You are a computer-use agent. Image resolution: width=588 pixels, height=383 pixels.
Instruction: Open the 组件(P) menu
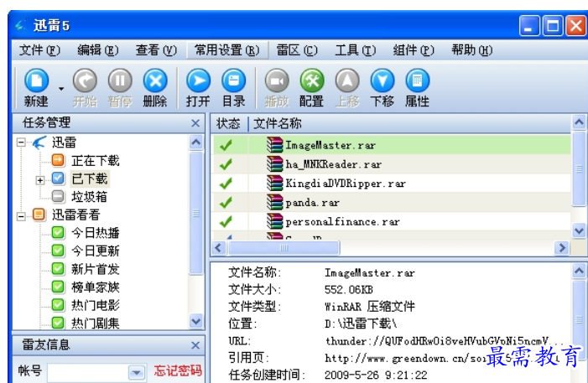pos(414,50)
